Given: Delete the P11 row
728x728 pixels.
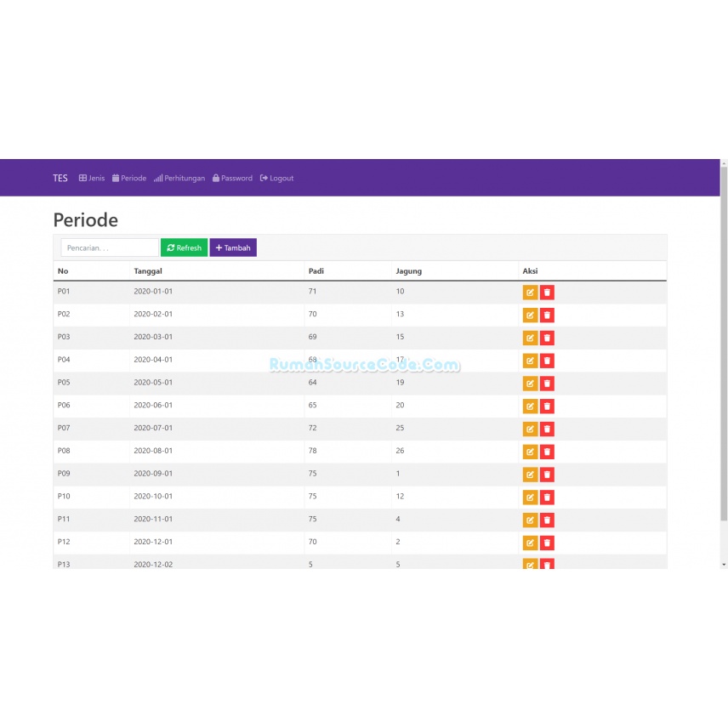Looking at the screenshot, I should [x=547, y=520].
